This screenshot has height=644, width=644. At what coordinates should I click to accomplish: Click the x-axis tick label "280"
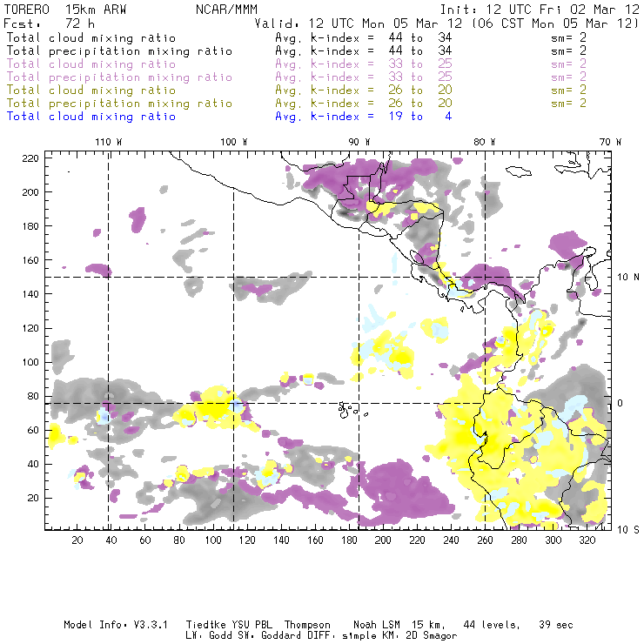tap(520, 540)
